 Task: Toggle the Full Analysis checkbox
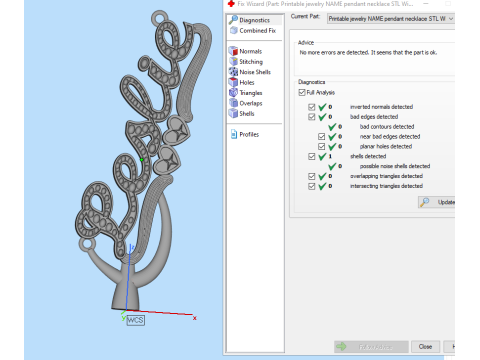[x=302, y=92]
